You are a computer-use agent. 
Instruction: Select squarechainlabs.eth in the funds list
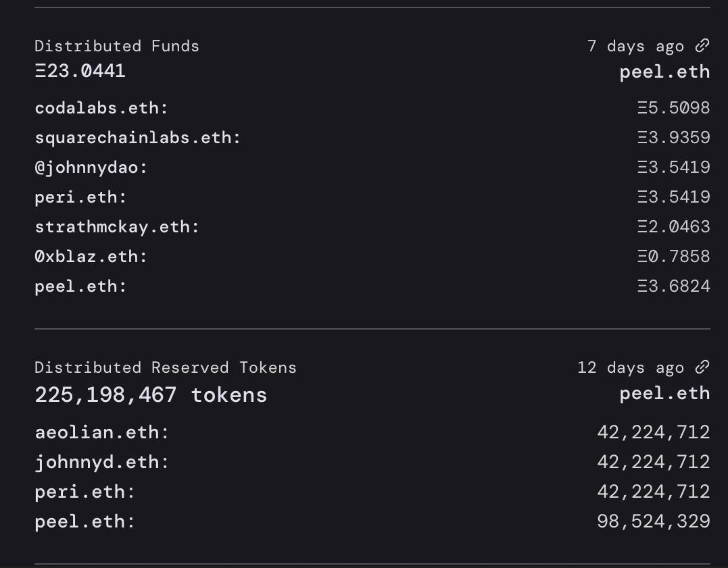pos(135,137)
